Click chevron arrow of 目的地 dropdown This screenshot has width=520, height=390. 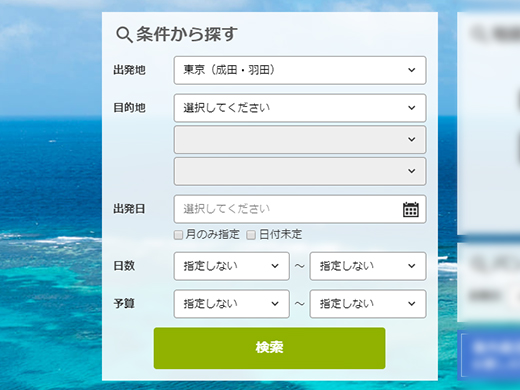[412, 108]
